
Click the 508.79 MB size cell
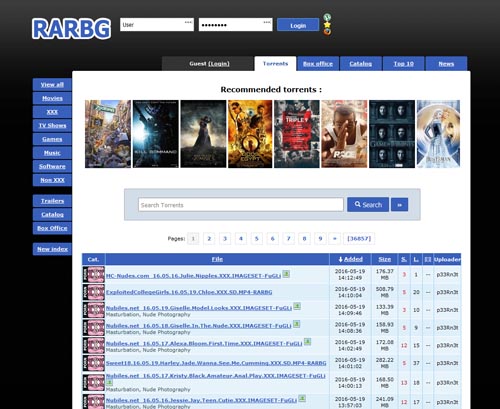click(x=385, y=292)
